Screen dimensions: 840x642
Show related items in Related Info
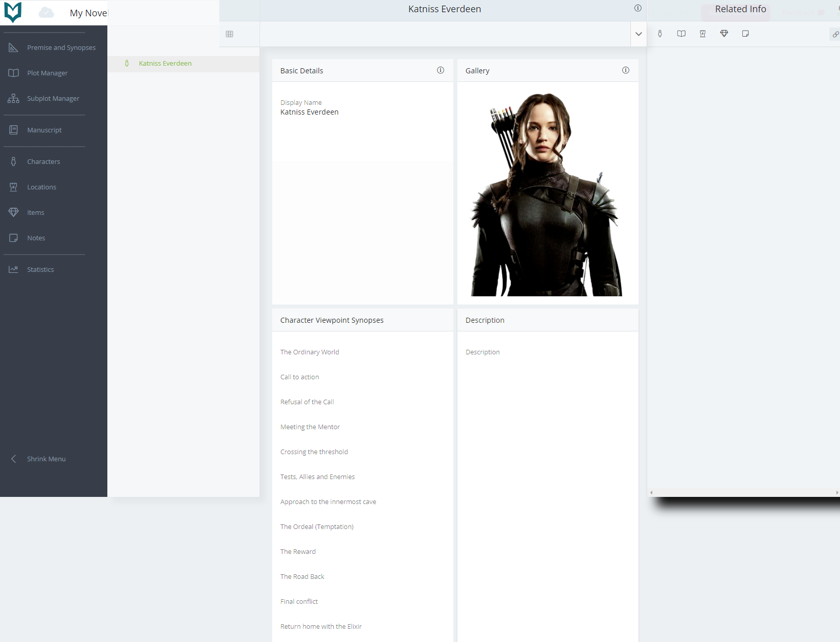pos(724,34)
